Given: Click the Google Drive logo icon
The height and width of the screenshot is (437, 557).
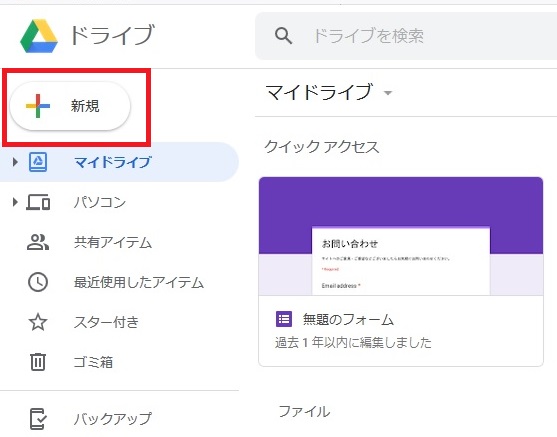Looking at the screenshot, I should tap(39, 36).
